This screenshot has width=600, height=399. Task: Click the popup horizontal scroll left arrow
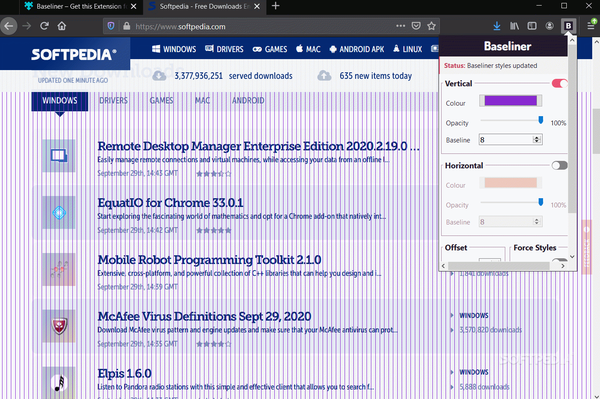point(443,266)
